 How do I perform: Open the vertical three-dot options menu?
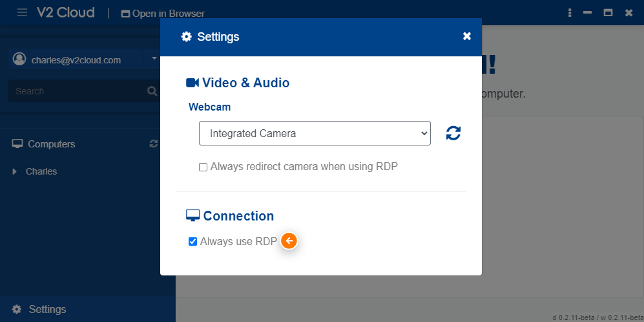point(570,13)
